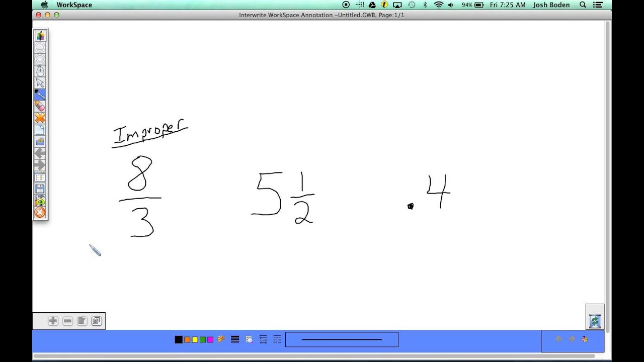Exit annotation with red circle X
The height and width of the screenshot is (362, 644).
[40, 213]
